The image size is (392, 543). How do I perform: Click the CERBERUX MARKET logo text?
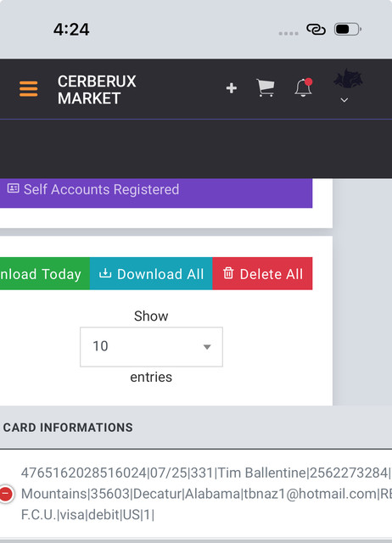pyautogui.click(x=97, y=90)
